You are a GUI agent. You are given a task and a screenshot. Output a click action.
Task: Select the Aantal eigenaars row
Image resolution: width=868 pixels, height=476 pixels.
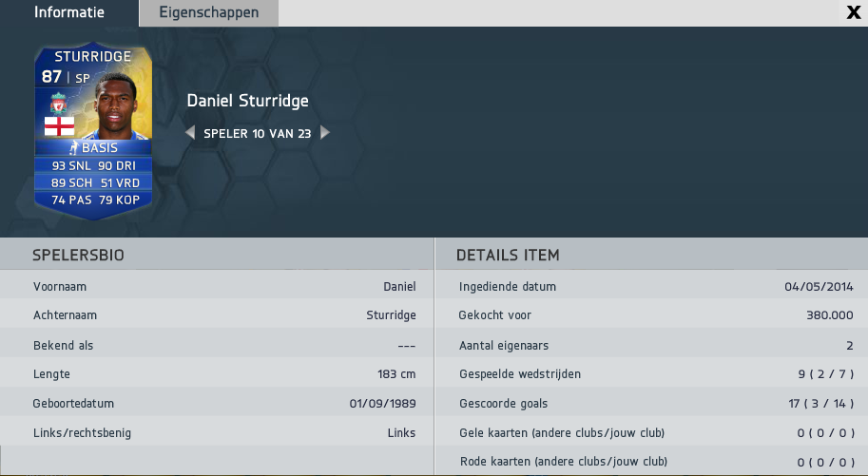651,345
